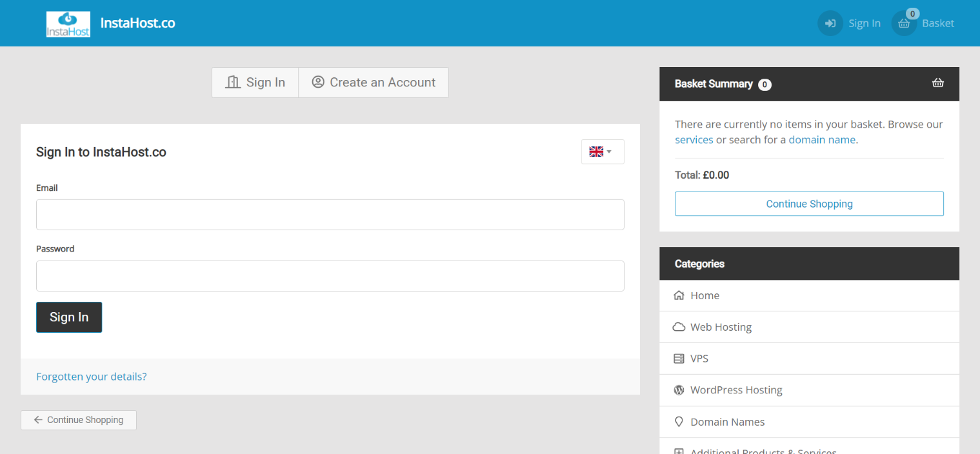The height and width of the screenshot is (454, 980).
Task: Click the WordPress Hosting logo icon
Action: [679, 390]
